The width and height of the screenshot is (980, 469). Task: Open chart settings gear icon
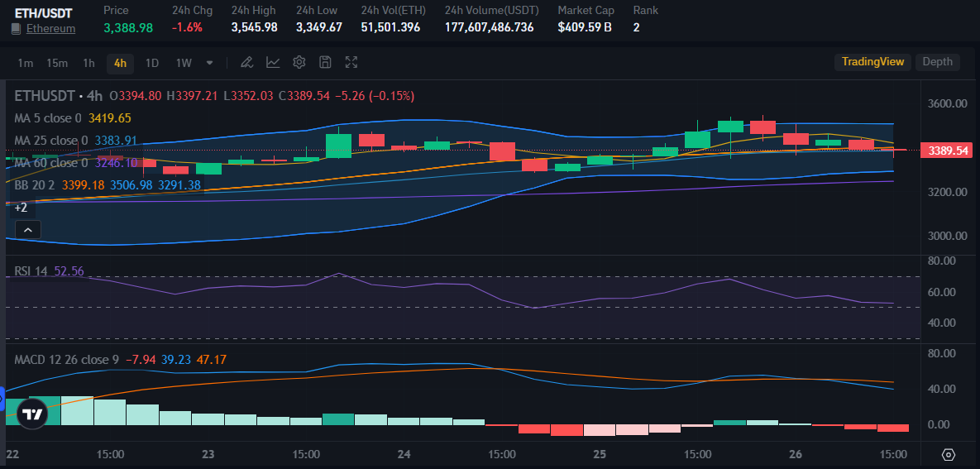pyautogui.click(x=299, y=62)
